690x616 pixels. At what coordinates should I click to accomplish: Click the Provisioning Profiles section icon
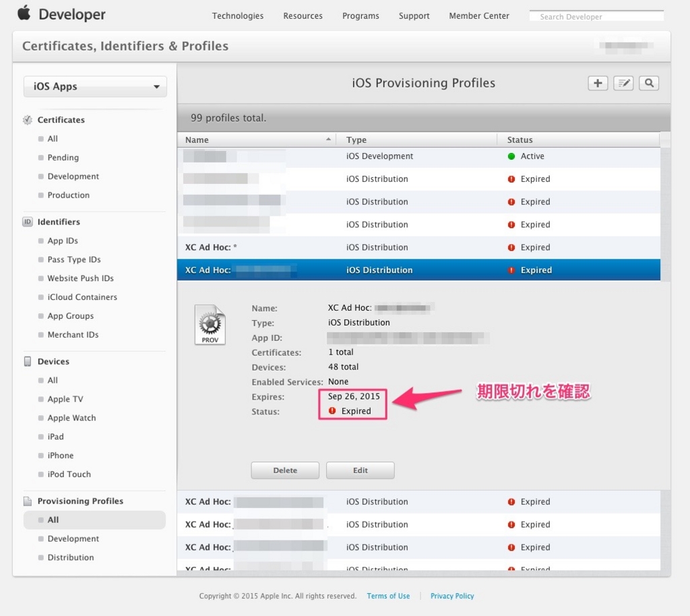coord(27,501)
